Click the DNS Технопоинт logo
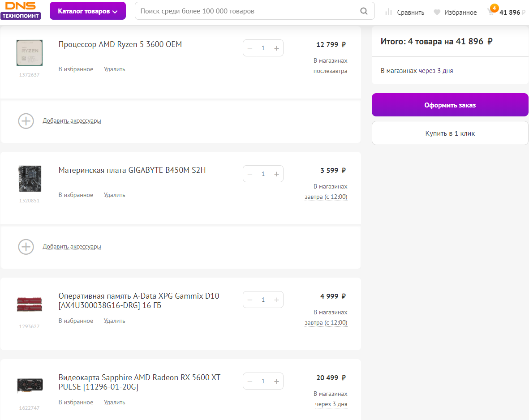Screen dimensions: 529x420 coord(21,10)
